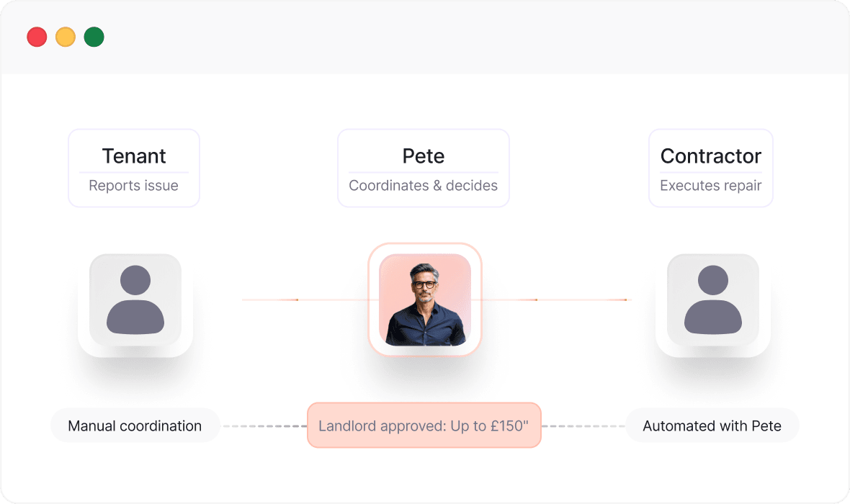Image resolution: width=850 pixels, height=504 pixels.
Task: Click the "Pete" card heading
Action: 424,156
